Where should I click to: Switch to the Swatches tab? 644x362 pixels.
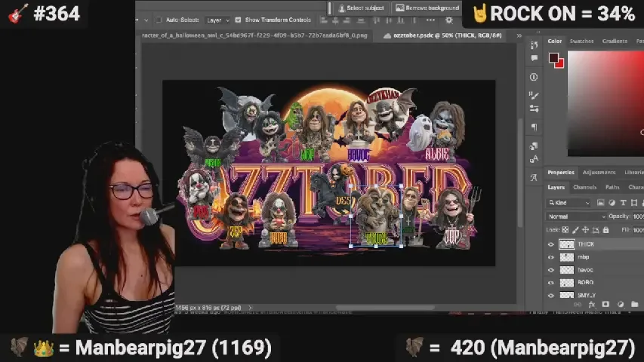(x=581, y=41)
